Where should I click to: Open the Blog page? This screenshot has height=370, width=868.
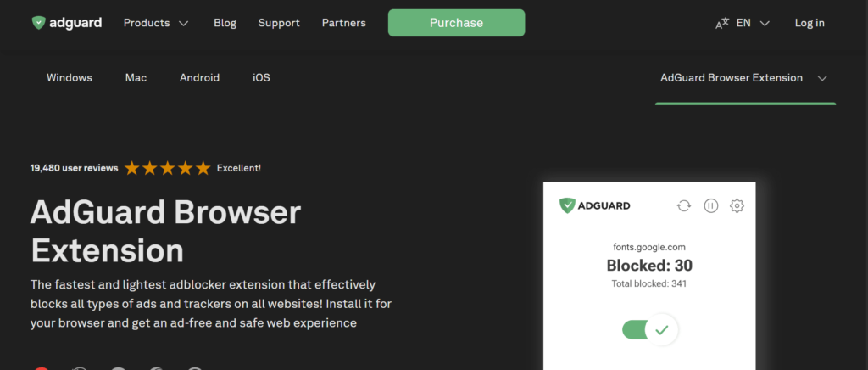[225, 23]
